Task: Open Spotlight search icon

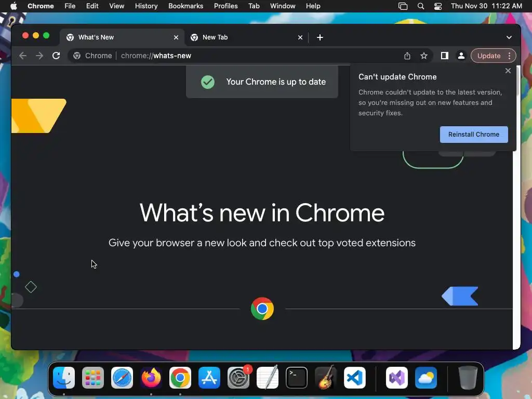Action: 421,6
